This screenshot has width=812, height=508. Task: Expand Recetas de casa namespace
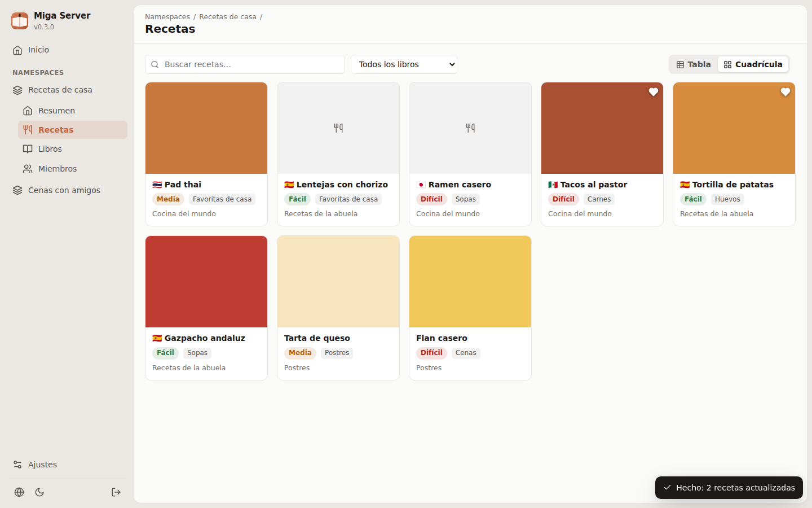click(68, 90)
